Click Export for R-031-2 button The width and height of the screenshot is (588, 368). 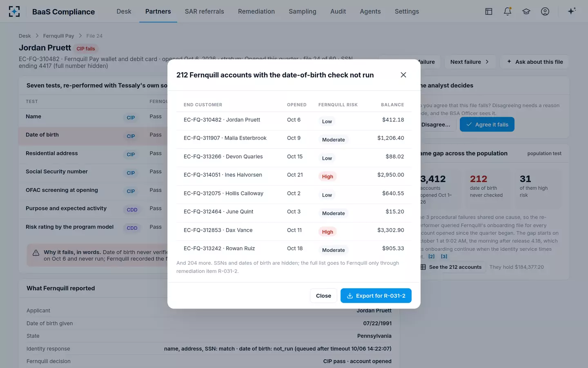pos(376,296)
